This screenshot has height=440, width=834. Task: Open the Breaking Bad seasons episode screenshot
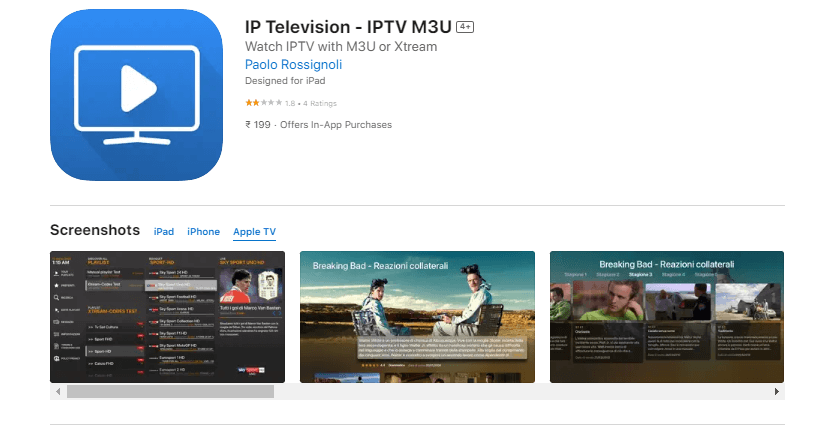[667, 317]
